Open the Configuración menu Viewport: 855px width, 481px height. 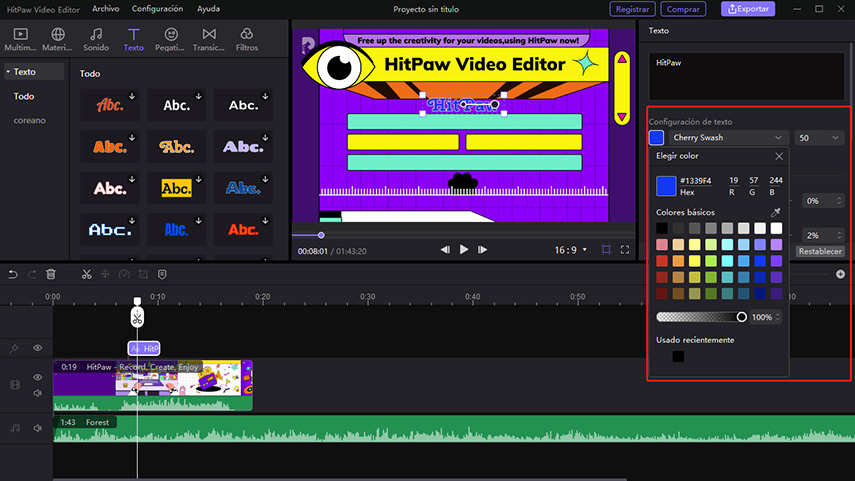[x=157, y=9]
